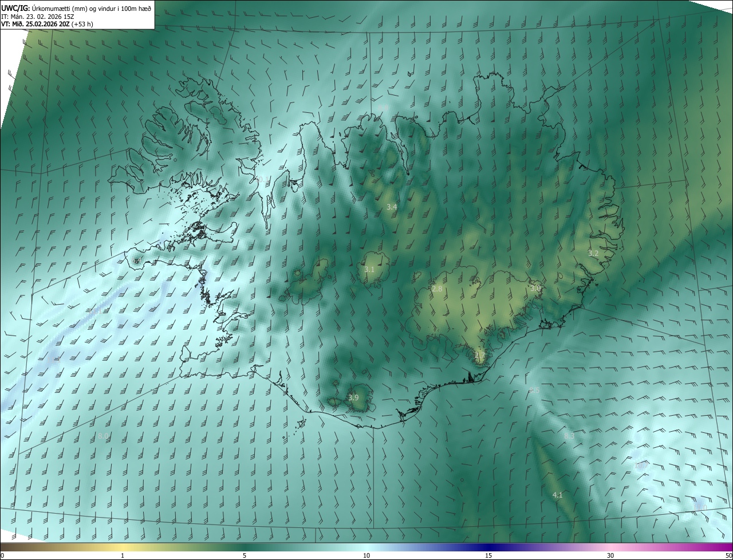Click the 3.1 value label on the map
Image resolution: width=733 pixels, height=560 pixels.
tap(369, 270)
